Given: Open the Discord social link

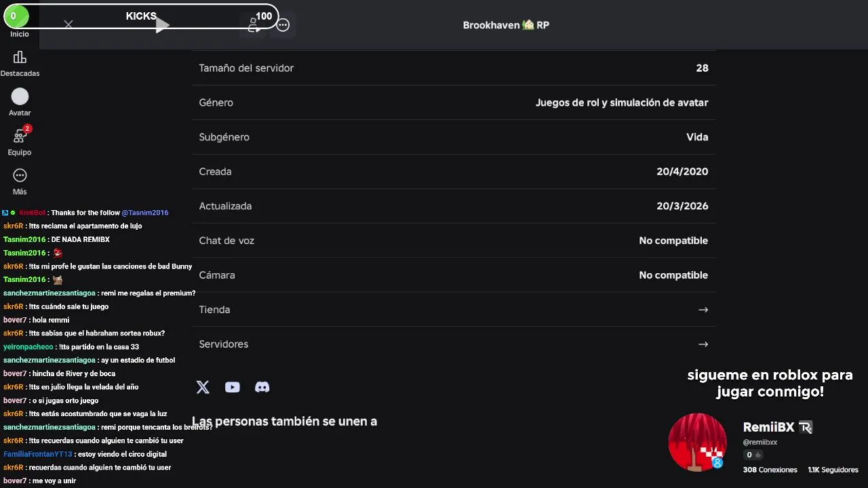Looking at the screenshot, I should [x=262, y=387].
